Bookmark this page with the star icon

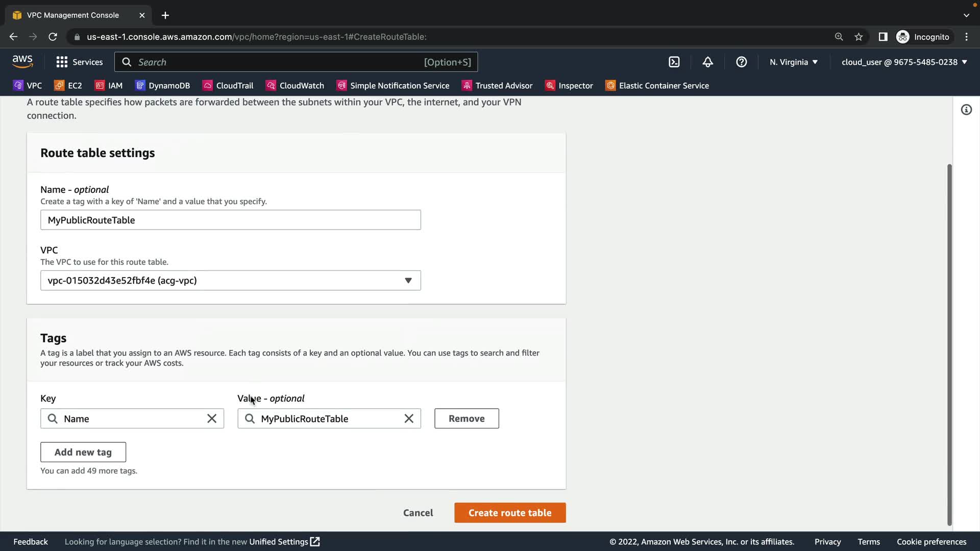(x=859, y=37)
